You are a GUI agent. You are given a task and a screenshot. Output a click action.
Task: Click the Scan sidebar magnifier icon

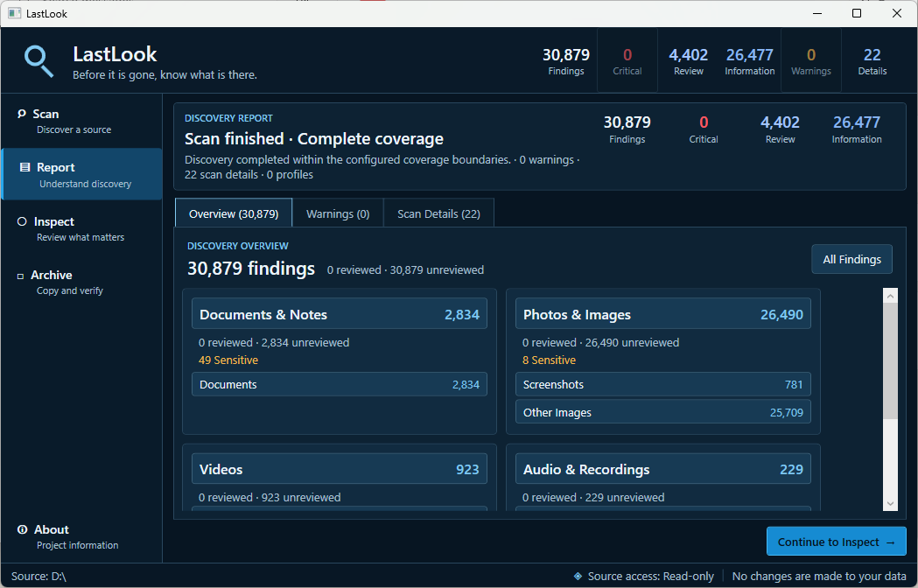[22, 114]
